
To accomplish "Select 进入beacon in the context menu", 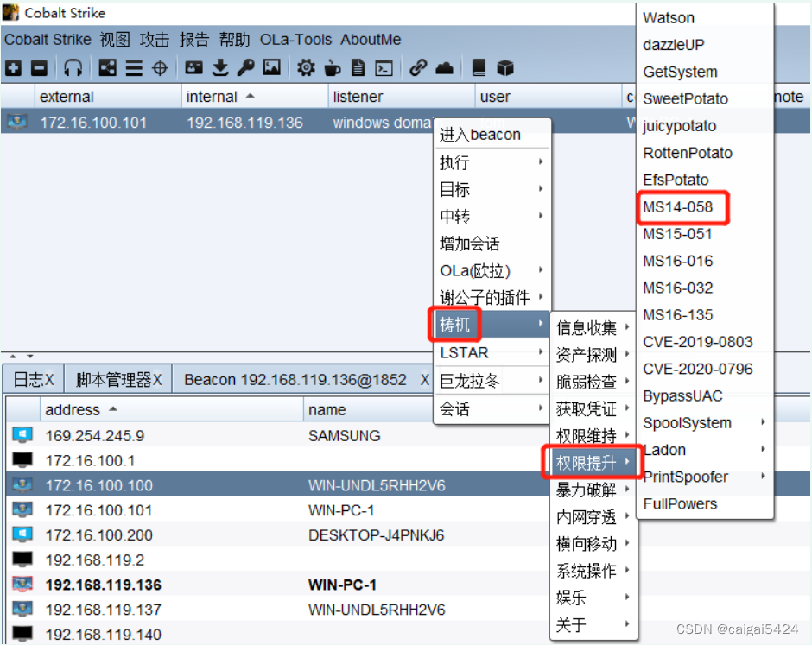I will (x=492, y=135).
